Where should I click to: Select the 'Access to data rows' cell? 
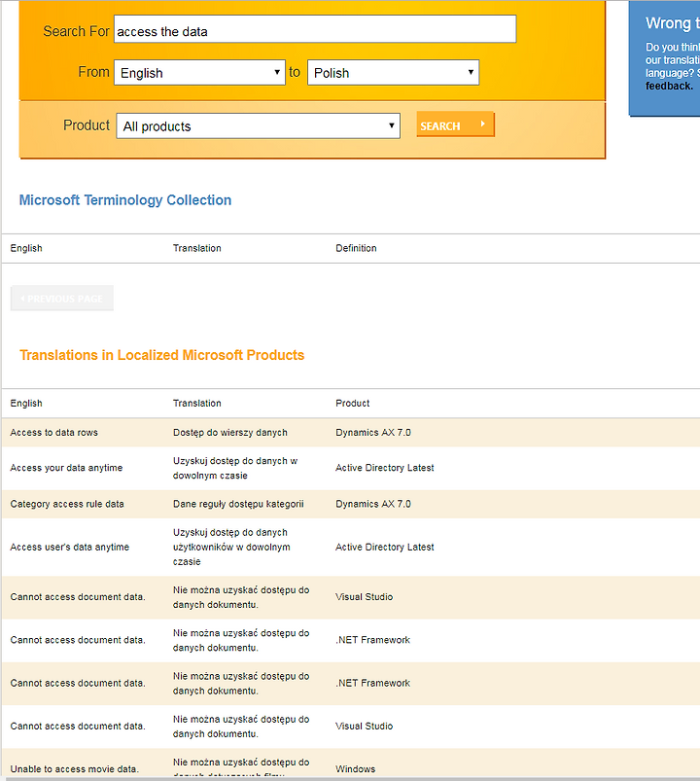pyautogui.click(x=53, y=433)
